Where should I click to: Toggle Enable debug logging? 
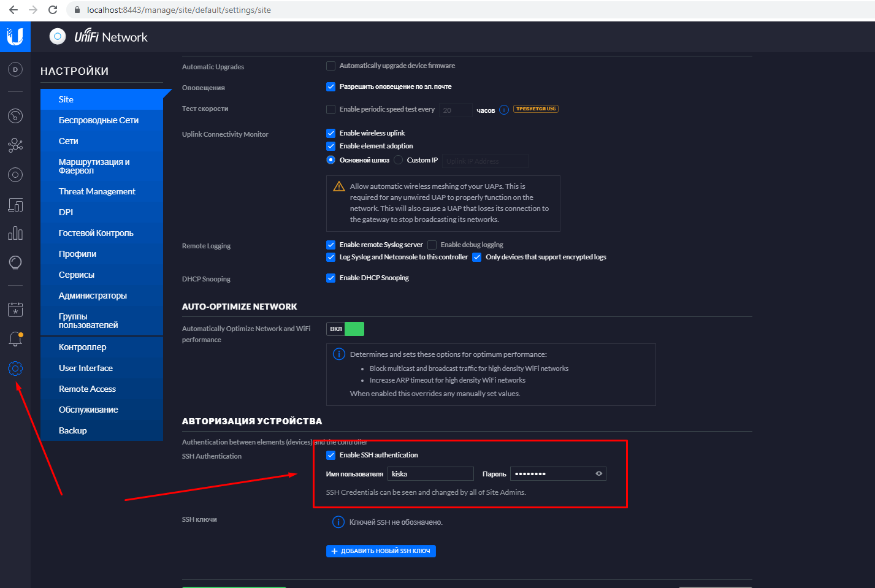tap(432, 245)
